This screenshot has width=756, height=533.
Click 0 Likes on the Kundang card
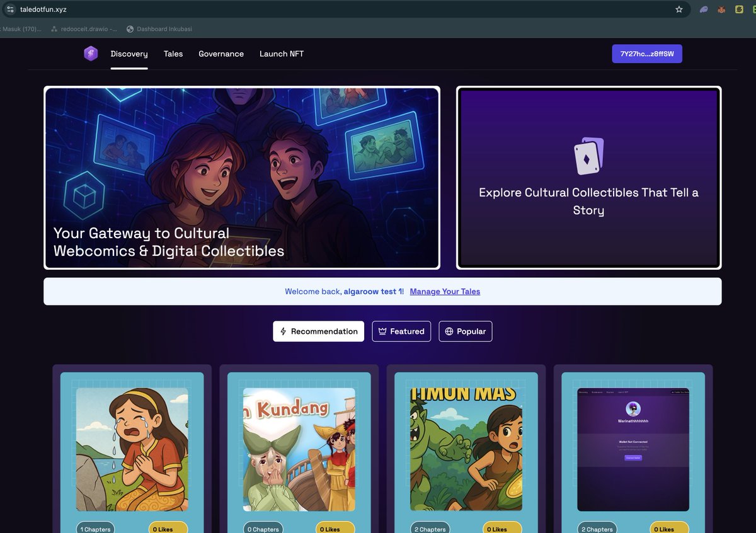[x=335, y=528]
